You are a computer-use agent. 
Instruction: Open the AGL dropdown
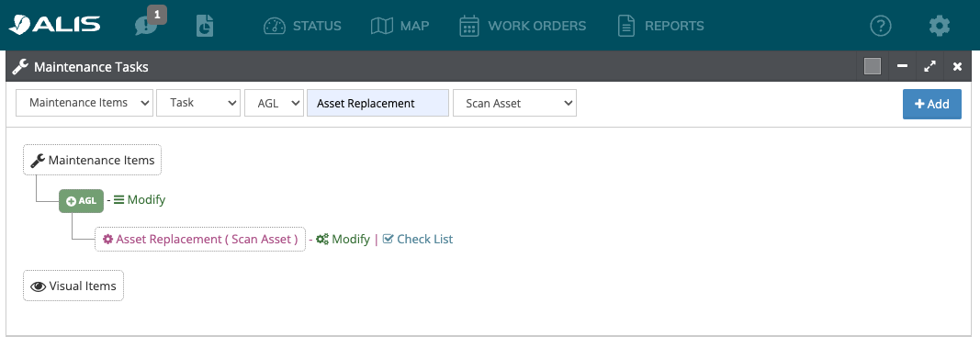pyautogui.click(x=274, y=103)
